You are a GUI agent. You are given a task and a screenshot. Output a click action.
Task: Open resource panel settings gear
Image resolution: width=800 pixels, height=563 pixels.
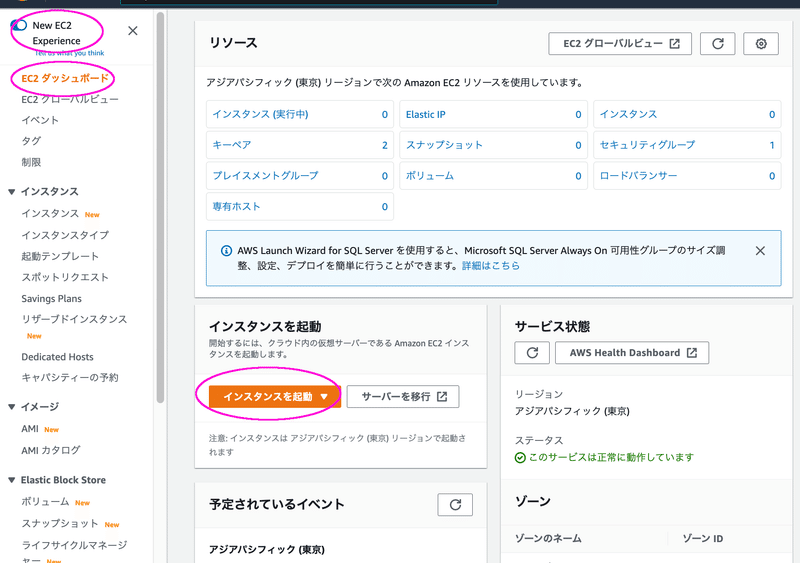761,44
